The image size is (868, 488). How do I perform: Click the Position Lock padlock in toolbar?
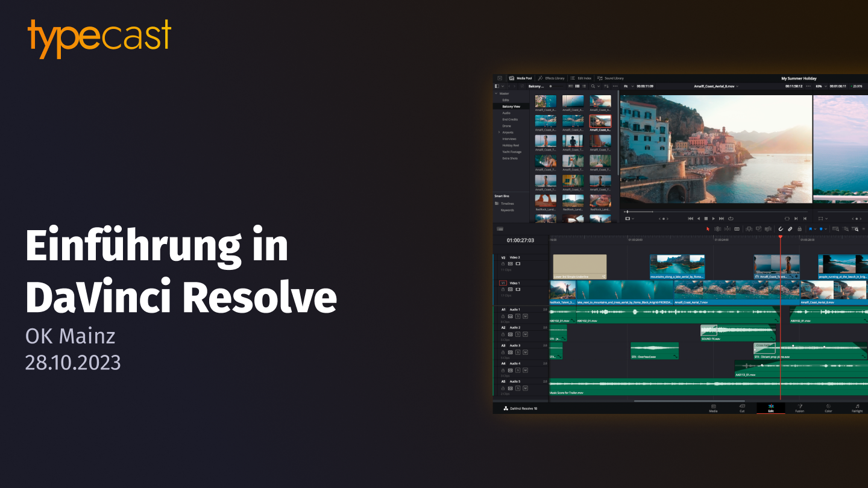pyautogui.click(x=799, y=229)
